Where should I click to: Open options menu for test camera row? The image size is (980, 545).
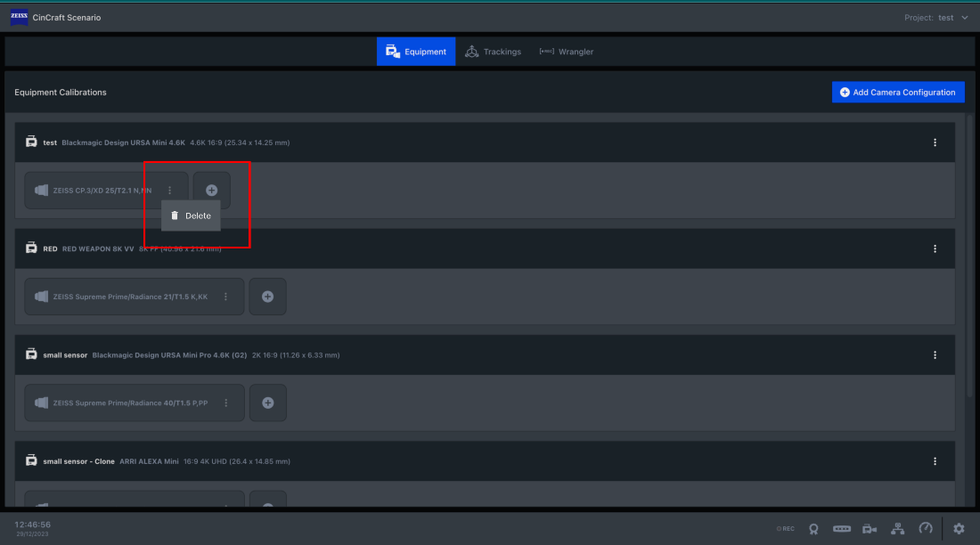coord(935,142)
